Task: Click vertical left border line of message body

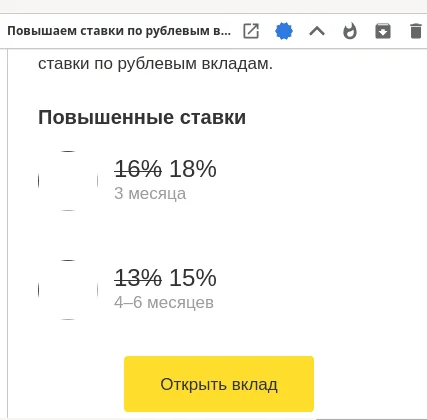Action: click(x=8, y=233)
